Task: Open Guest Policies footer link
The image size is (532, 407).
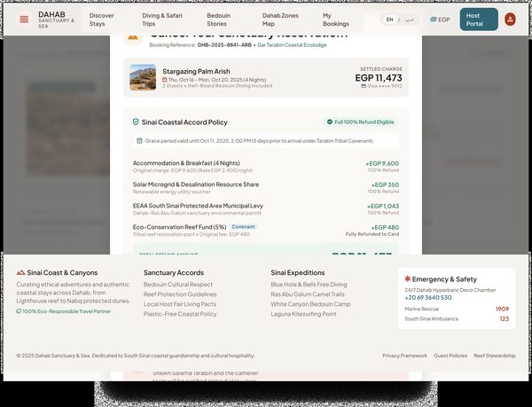Action: pyautogui.click(x=450, y=356)
